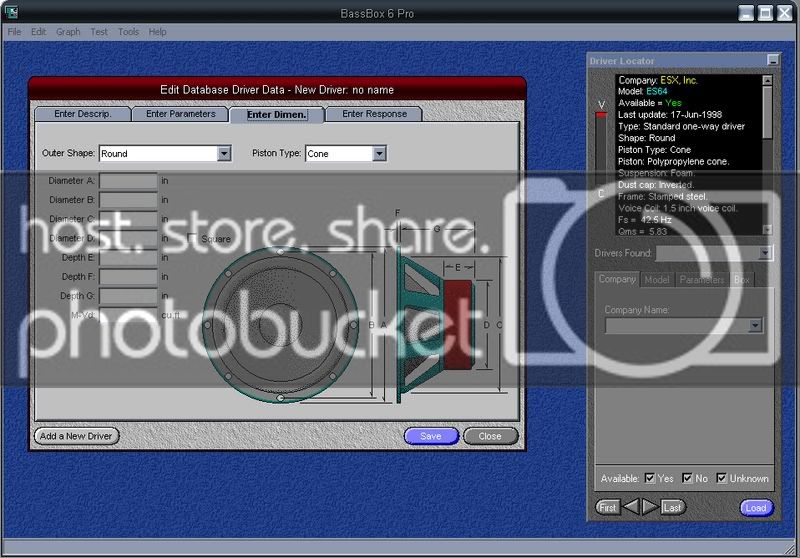Select the Box tab in Driver Locator
This screenshot has height=558, width=800.
pyautogui.click(x=741, y=280)
